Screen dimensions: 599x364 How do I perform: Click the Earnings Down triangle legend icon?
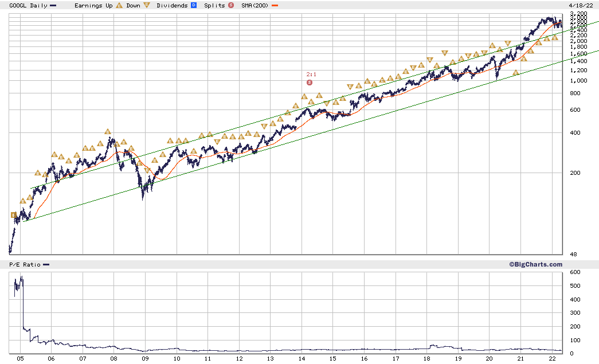click(147, 5)
